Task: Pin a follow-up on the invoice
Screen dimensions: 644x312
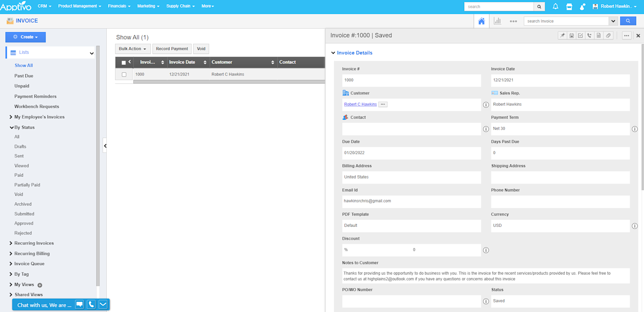Action: pyautogui.click(x=563, y=35)
